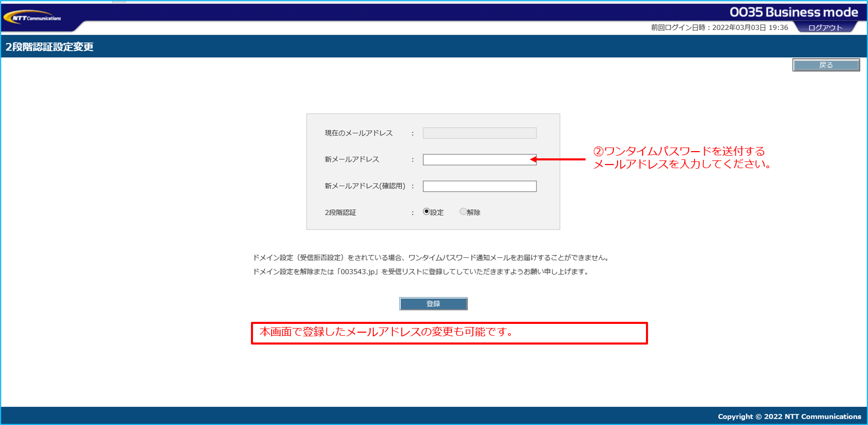Click the 前回ログイン日時 timestamp text
Viewport: 868px width, 425px height.
click(x=719, y=28)
